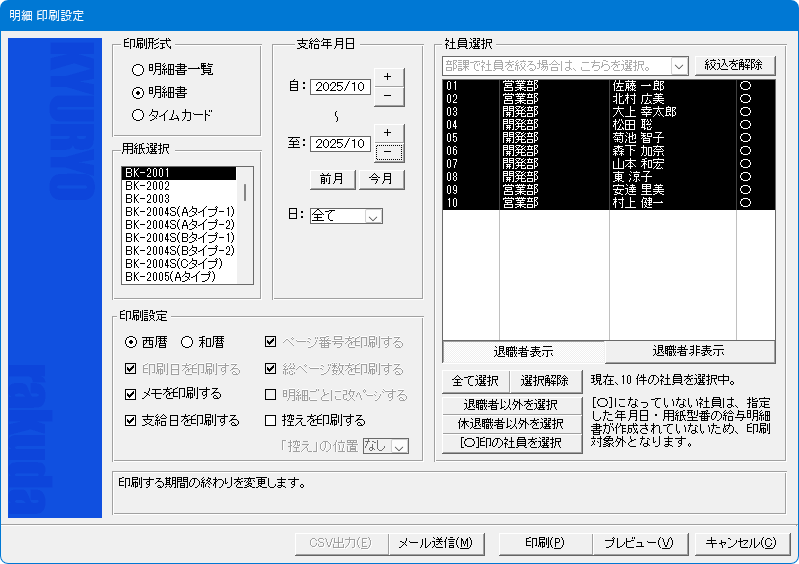Uncheck 支給日を印刷する
The height and width of the screenshot is (564, 799).
tap(131, 421)
